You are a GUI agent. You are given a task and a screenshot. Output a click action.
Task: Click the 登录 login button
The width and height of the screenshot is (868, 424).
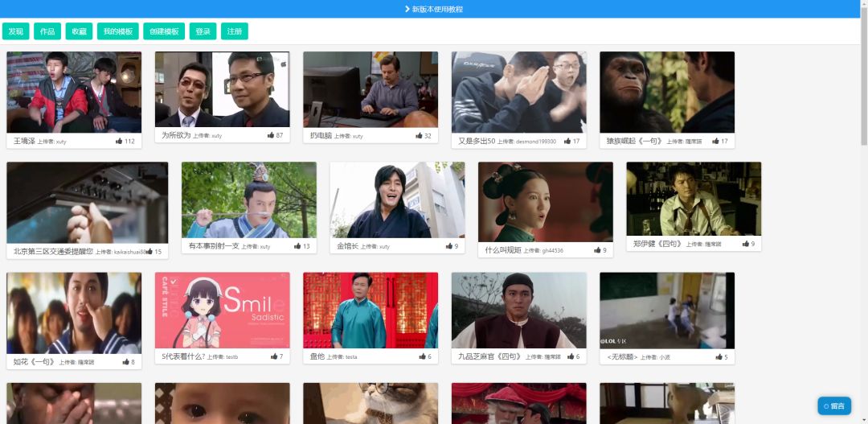point(203,31)
